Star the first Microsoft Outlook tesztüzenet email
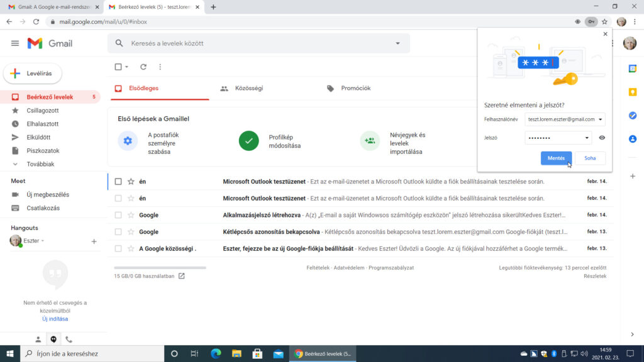The height and width of the screenshot is (362, 644). click(131, 182)
